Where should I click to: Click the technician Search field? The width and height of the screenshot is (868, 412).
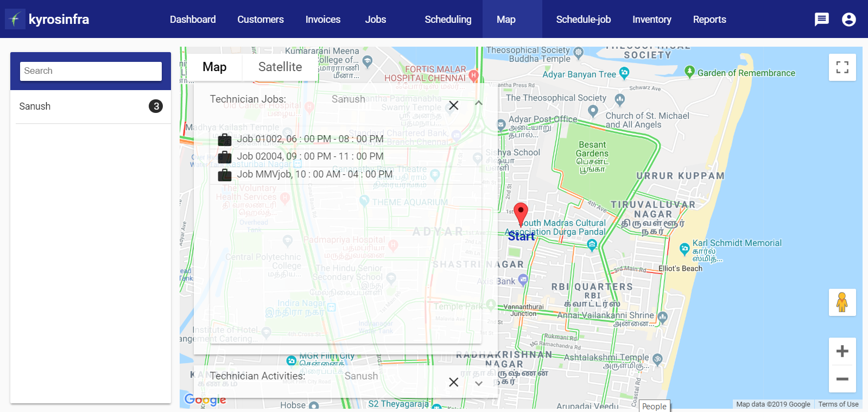(91, 71)
